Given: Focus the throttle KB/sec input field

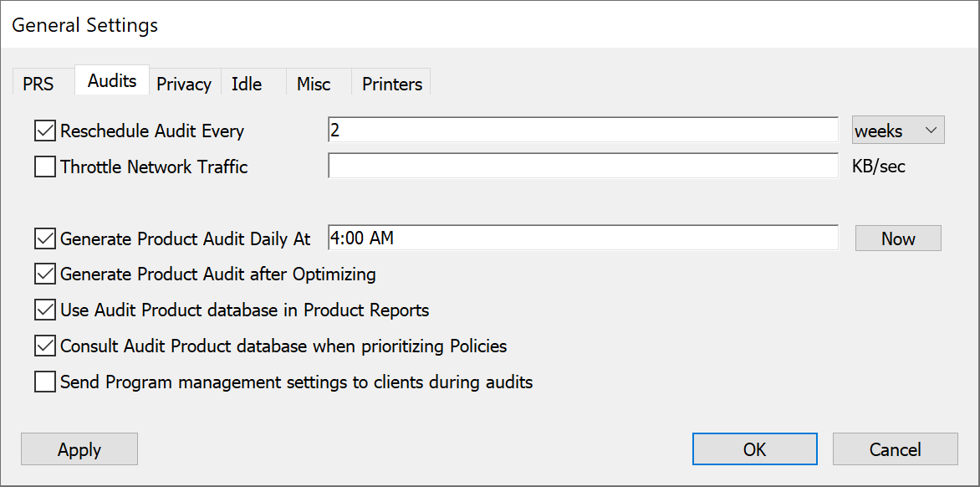Looking at the screenshot, I should [x=583, y=167].
